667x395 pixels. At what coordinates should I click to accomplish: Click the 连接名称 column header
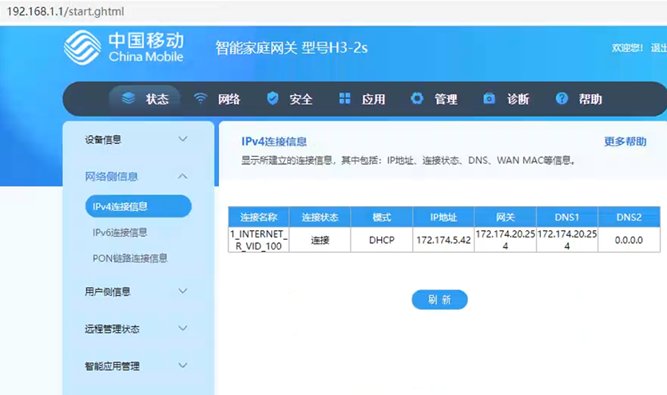(x=259, y=217)
